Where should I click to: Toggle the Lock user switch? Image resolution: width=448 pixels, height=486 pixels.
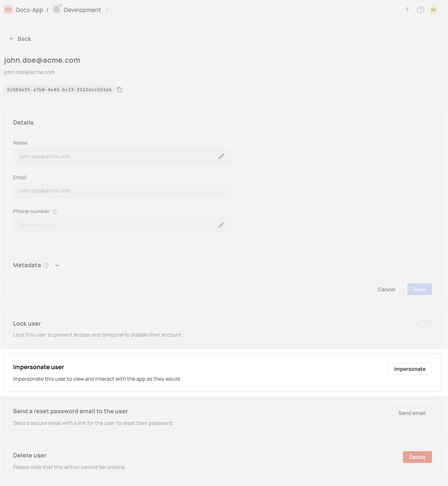pos(424,323)
